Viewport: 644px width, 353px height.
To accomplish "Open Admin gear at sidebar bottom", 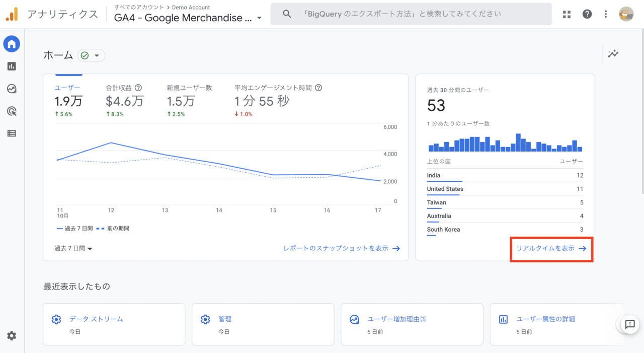I will click(12, 335).
